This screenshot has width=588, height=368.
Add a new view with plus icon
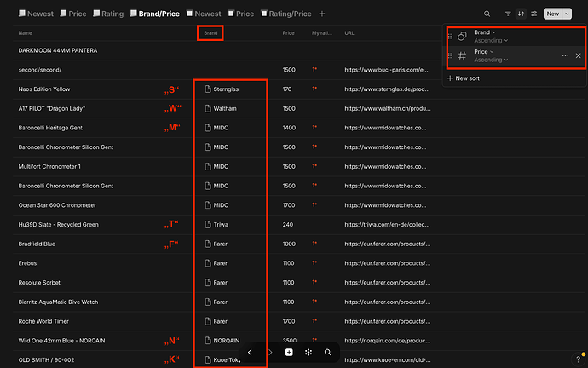click(322, 14)
